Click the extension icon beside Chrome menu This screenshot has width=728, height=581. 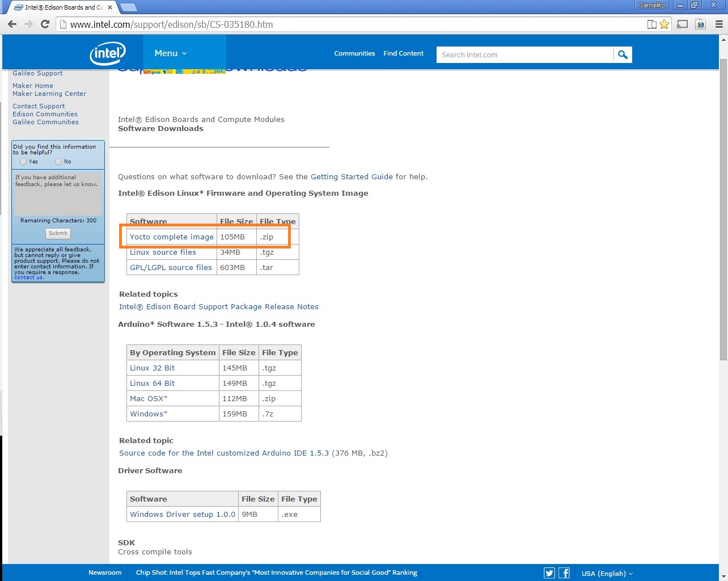coord(701,24)
